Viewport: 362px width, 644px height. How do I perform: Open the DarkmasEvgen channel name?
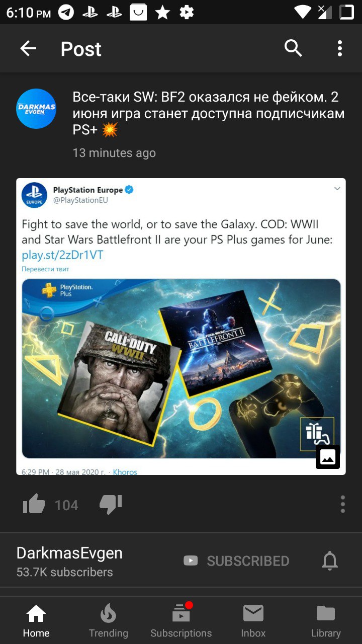69,553
